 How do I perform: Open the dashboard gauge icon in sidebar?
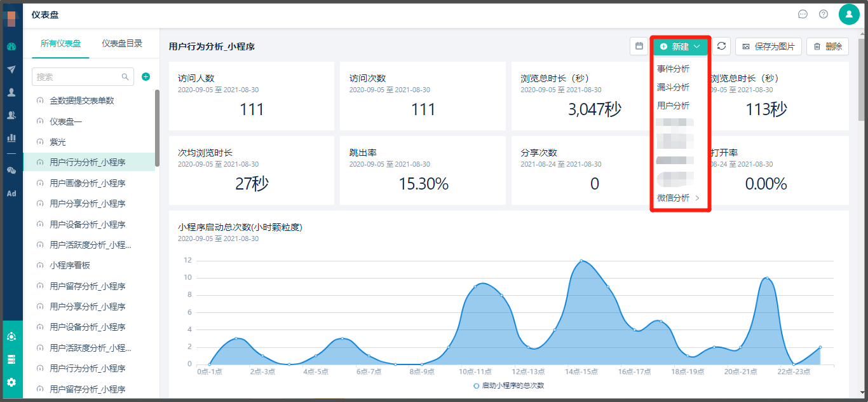coord(11,46)
